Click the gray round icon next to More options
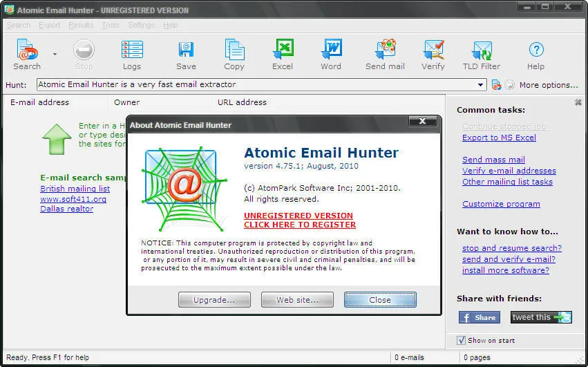The image size is (588, 367). click(x=509, y=85)
